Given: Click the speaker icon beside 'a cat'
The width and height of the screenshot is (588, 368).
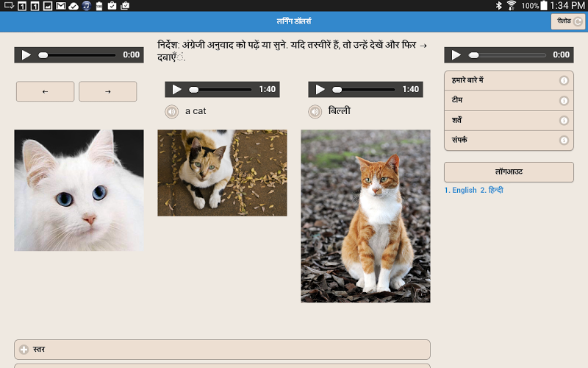Looking at the screenshot, I should [172, 112].
